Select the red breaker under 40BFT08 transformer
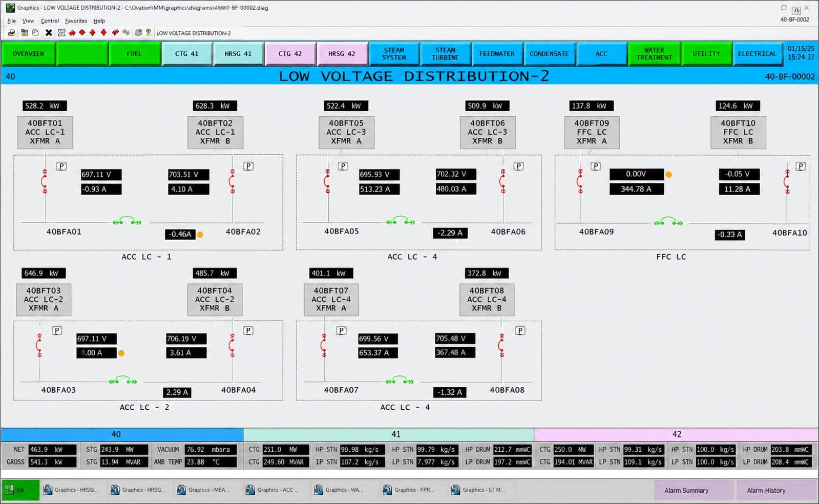This screenshot has height=504, width=819. click(502, 345)
